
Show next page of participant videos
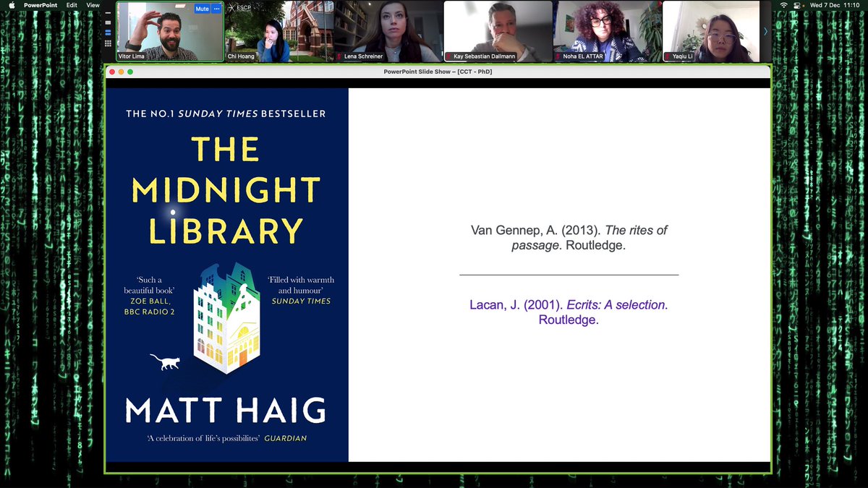point(766,31)
